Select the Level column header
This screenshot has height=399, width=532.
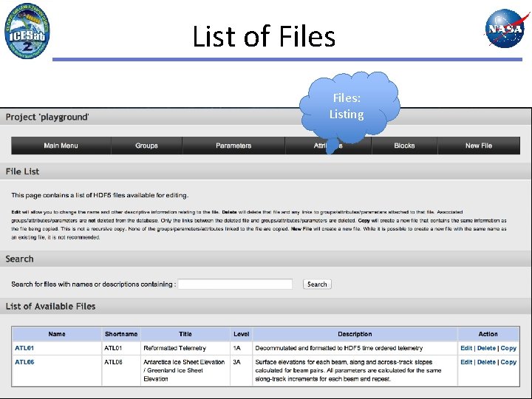[241, 334]
